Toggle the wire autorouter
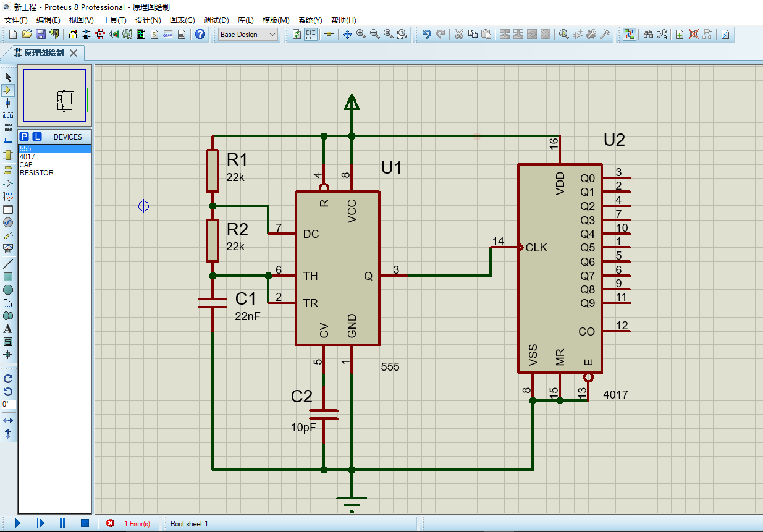This screenshot has width=763, height=532. coord(629,35)
